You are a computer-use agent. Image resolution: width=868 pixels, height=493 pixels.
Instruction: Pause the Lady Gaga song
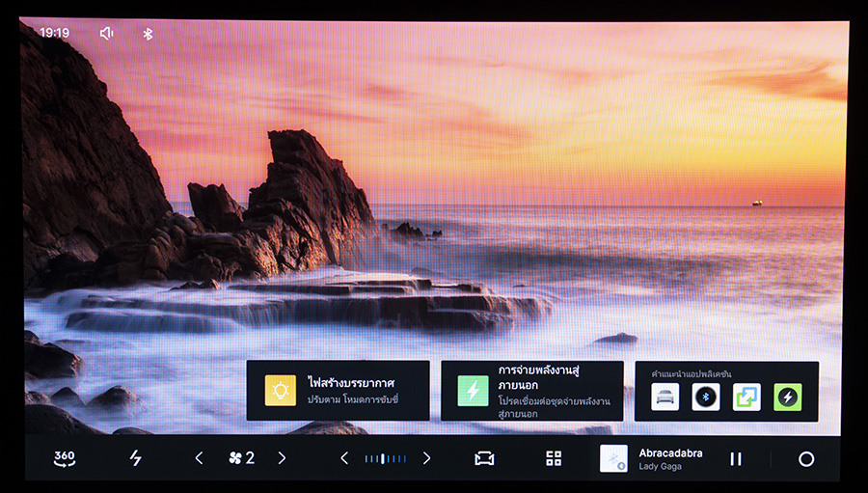tap(736, 458)
